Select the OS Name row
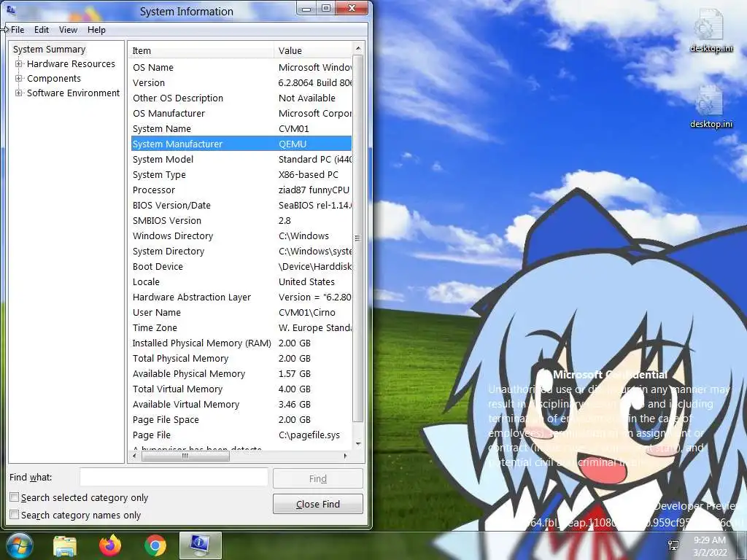The height and width of the screenshot is (560, 747). click(241, 67)
